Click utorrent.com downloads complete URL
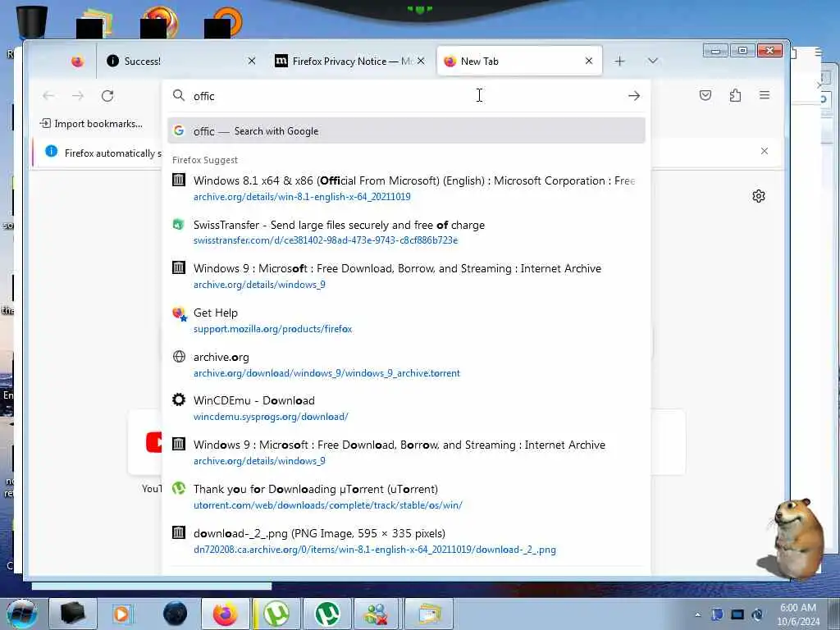 tap(328, 505)
